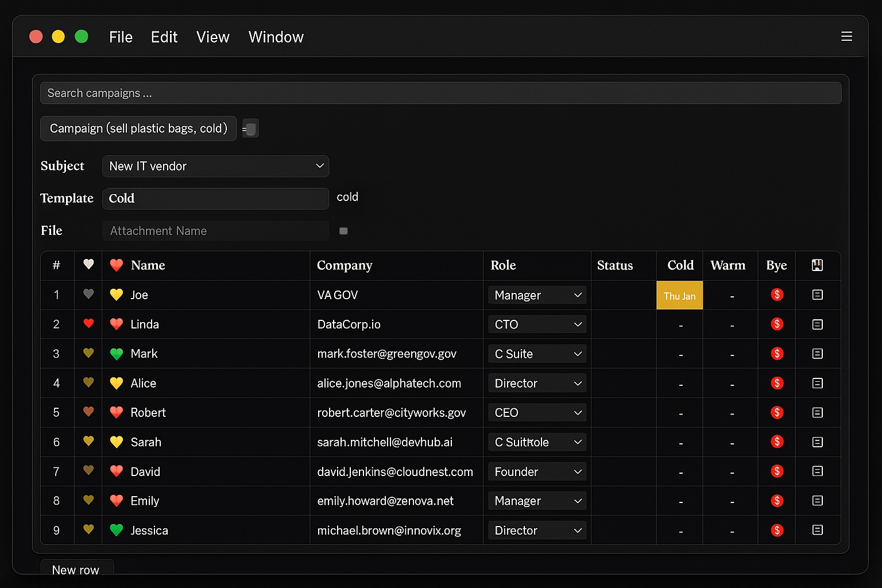Open Jessica's Director role dropdown
The height and width of the screenshot is (588, 882).
tap(537, 530)
